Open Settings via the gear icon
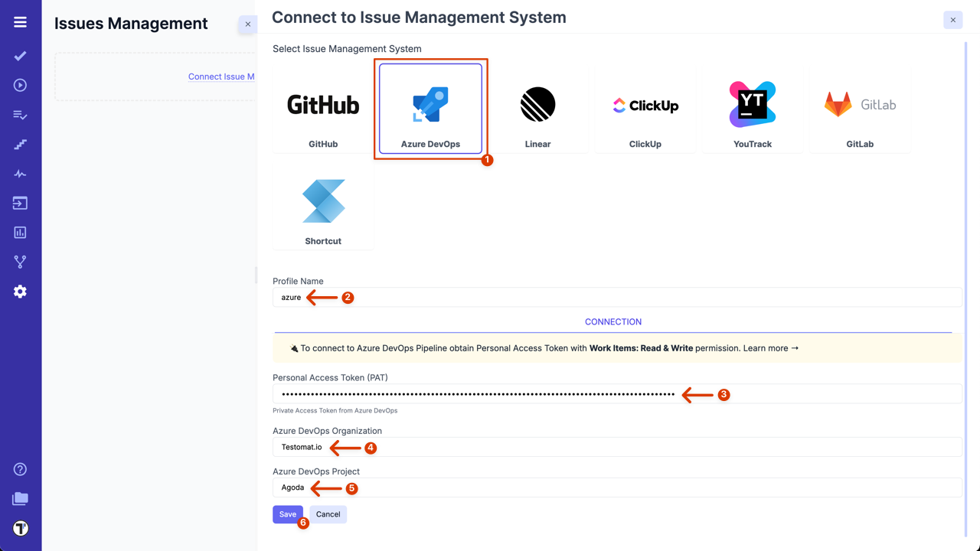 20,291
